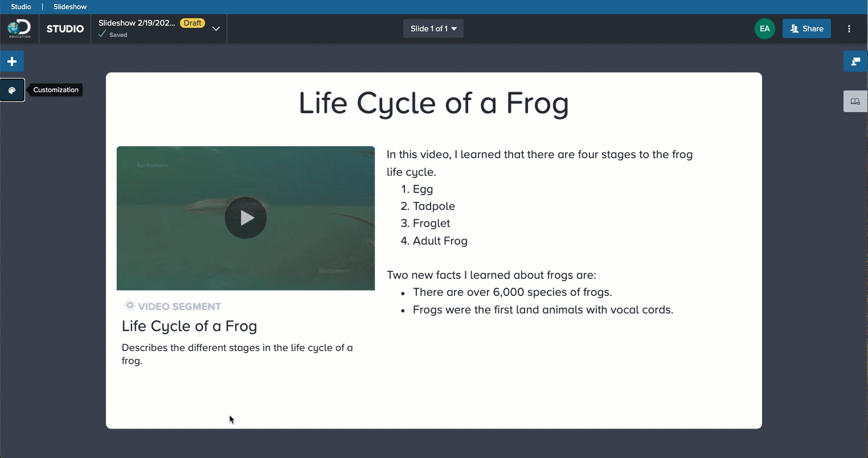Open the Slide 1 of 1 dropdown
This screenshot has width=868, height=458.
tap(433, 28)
